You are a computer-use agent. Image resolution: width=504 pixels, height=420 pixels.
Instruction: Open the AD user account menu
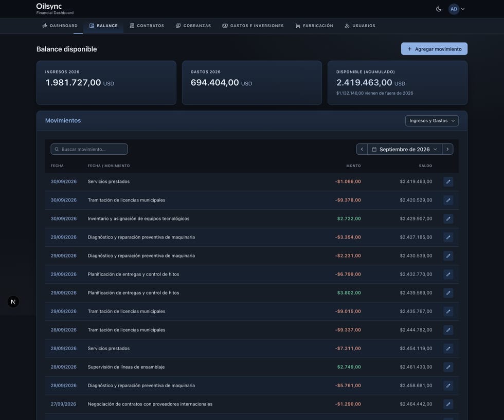457,9
